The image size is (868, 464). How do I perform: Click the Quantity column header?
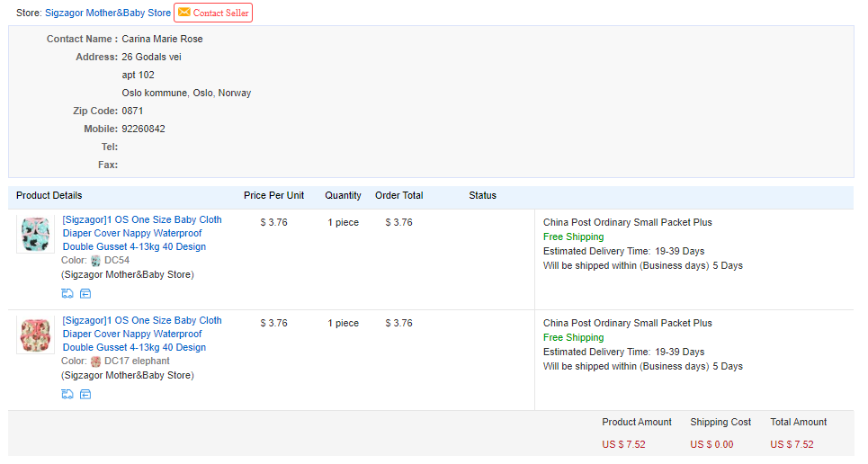(x=344, y=195)
